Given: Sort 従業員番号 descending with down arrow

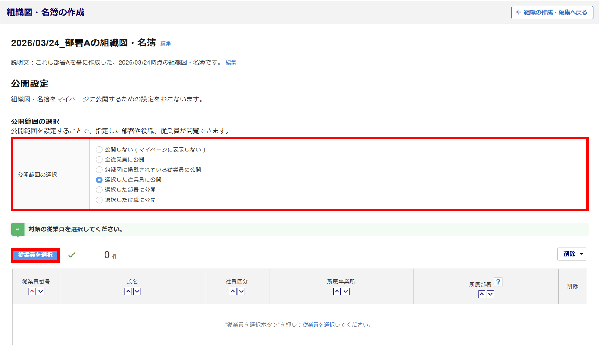Looking at the screenshot, I should (x=40, y=291).
